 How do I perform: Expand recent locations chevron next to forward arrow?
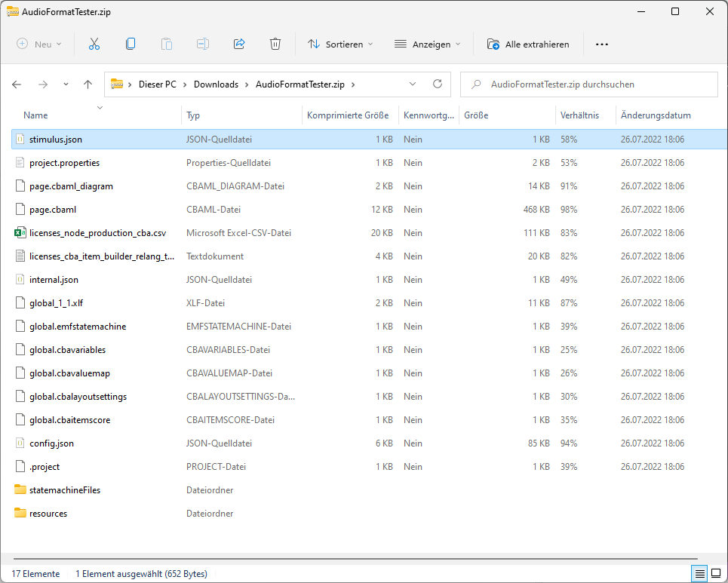coord(66,84)
